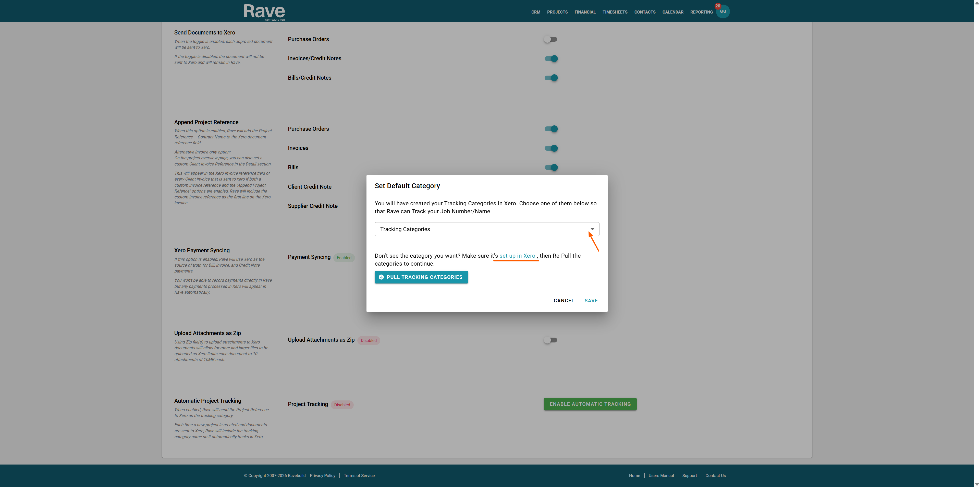Click Enable Automatic Tracking button
The image size is (980, 487).
point(590,404)
